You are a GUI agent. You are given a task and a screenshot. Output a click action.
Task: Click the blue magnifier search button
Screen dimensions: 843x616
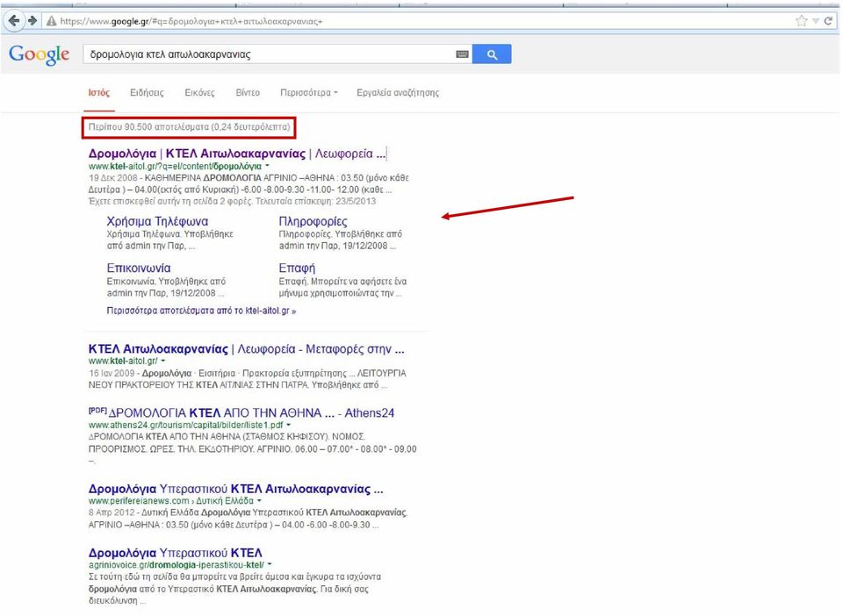click(x=492, y=54)
